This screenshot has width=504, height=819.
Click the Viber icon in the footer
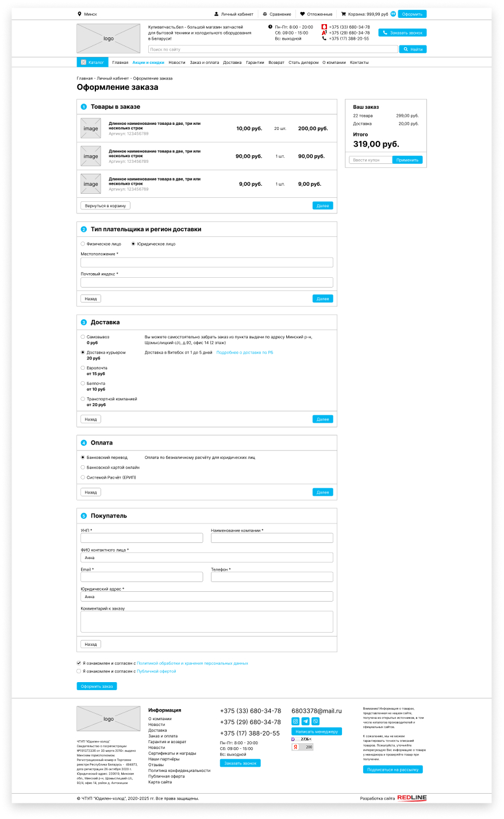[x=316, y=721]
